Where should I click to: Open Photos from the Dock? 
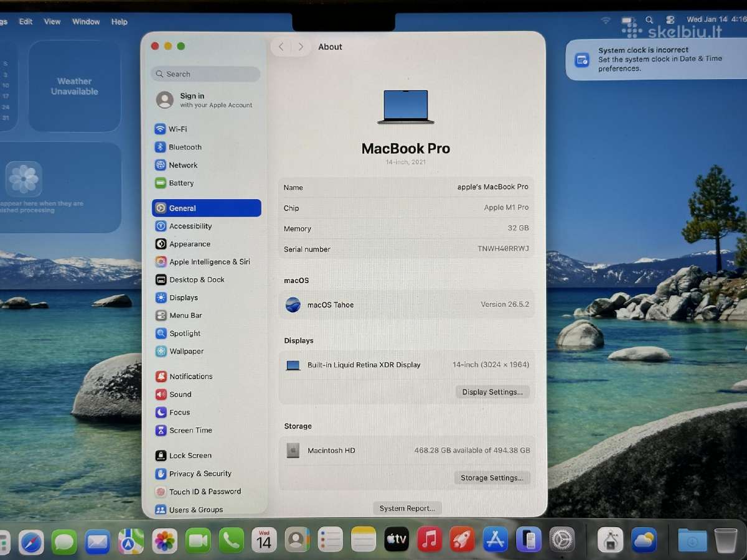(165, 541)
